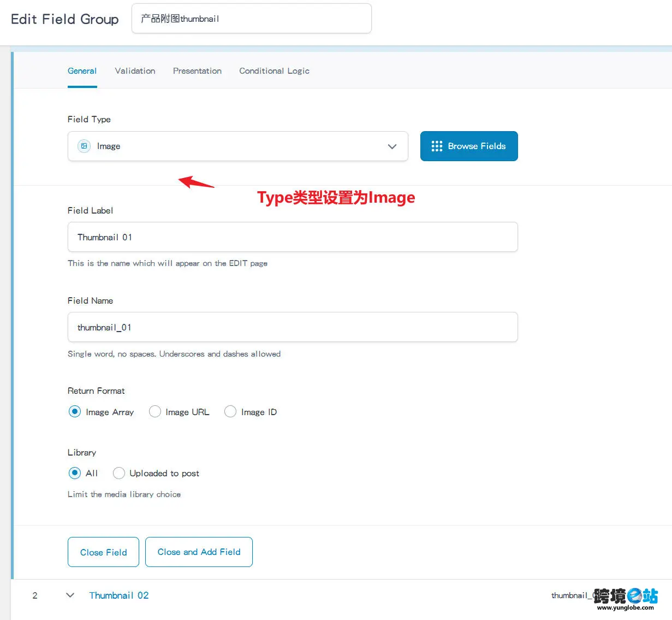The image size is (672, 620).
Task: Open the Conditional Logic tab
Action: [274, 71]
